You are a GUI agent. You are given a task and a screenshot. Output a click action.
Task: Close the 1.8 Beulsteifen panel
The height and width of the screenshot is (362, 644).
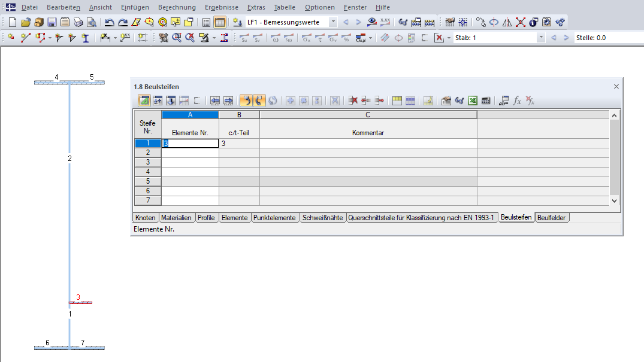click(x=616, y=87)
